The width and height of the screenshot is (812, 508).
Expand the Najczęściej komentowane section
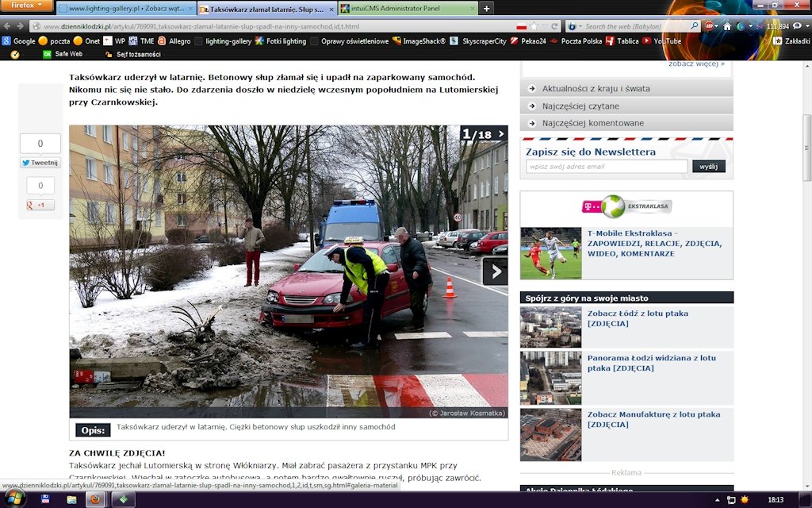coord(626,123)
